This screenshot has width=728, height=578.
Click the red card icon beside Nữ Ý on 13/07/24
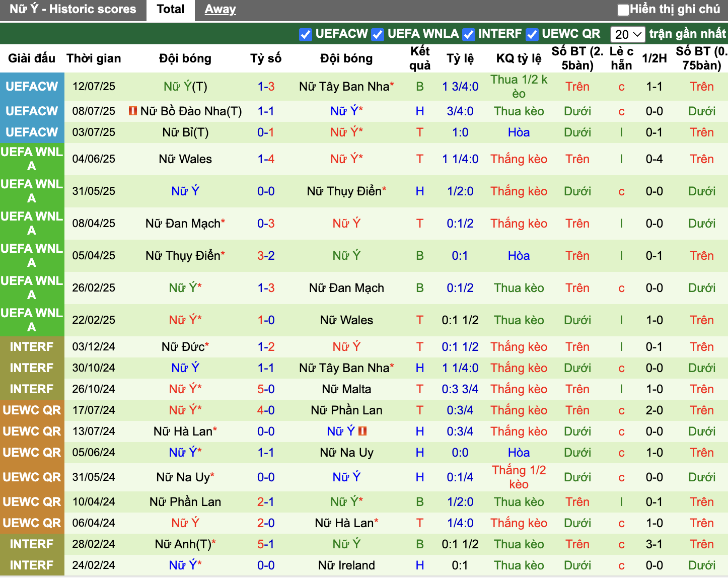pos(362,431)
